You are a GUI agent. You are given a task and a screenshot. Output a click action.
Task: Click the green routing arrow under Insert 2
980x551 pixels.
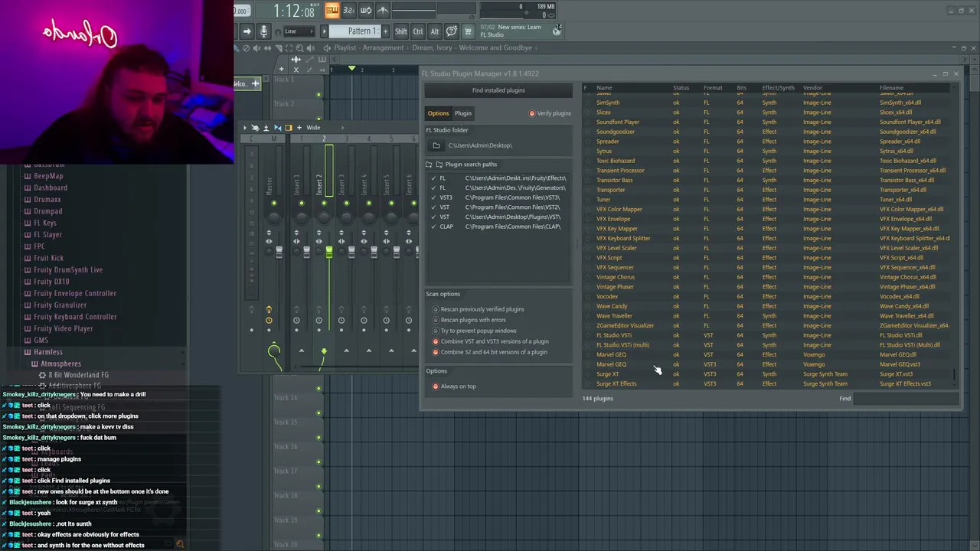tap(323, 351)
